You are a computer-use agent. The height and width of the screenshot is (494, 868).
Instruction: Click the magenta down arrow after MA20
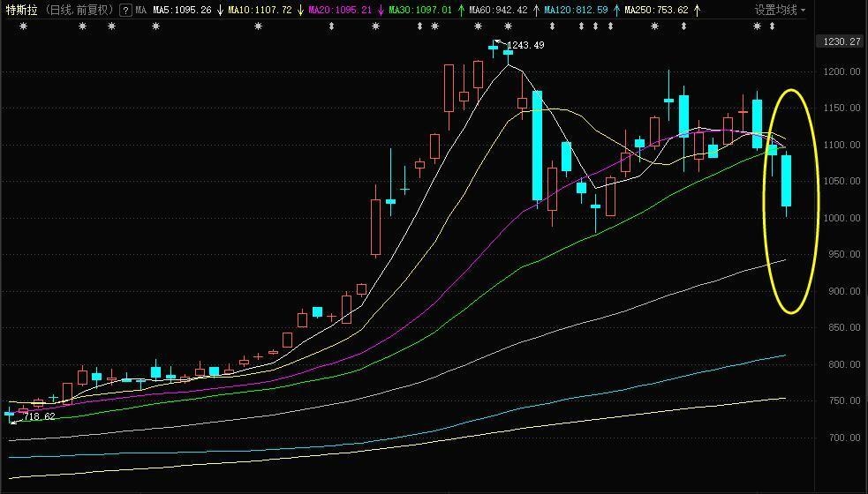click(x=381, y=11)
